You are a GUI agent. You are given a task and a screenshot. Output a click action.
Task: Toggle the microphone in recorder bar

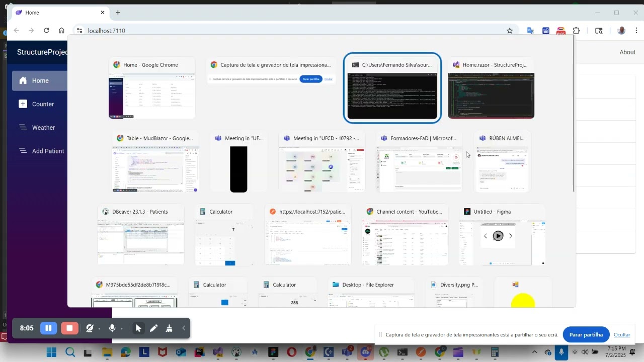point(112,328)
